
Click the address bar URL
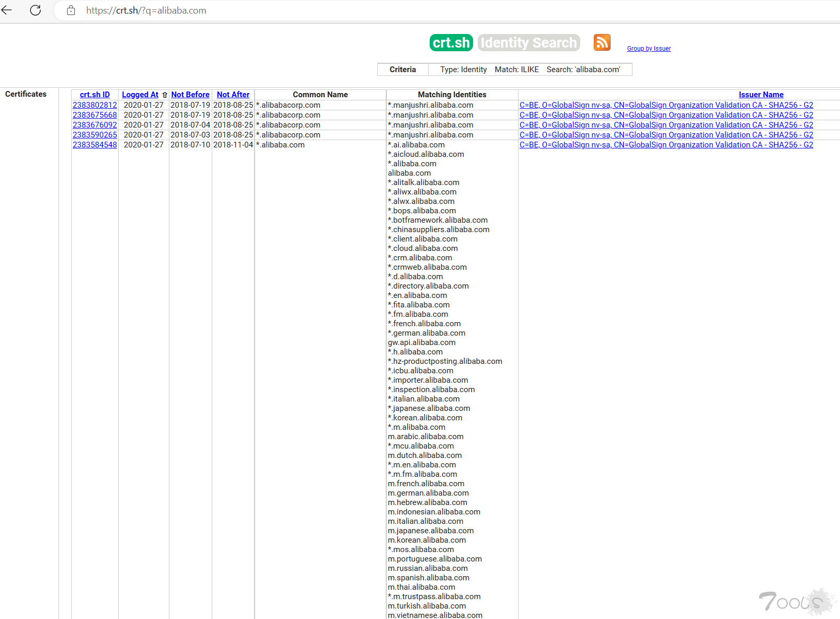point(146,10)
